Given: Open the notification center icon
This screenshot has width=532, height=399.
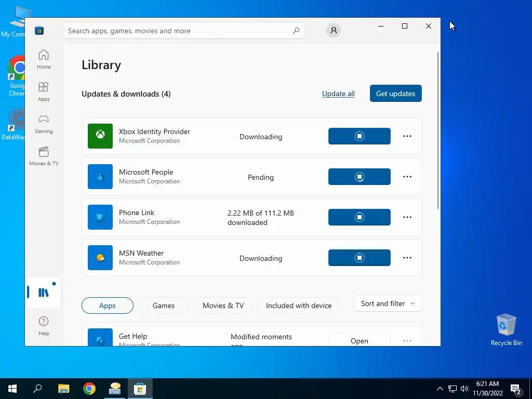Looking at the screenshot, I should click(516, 389).
